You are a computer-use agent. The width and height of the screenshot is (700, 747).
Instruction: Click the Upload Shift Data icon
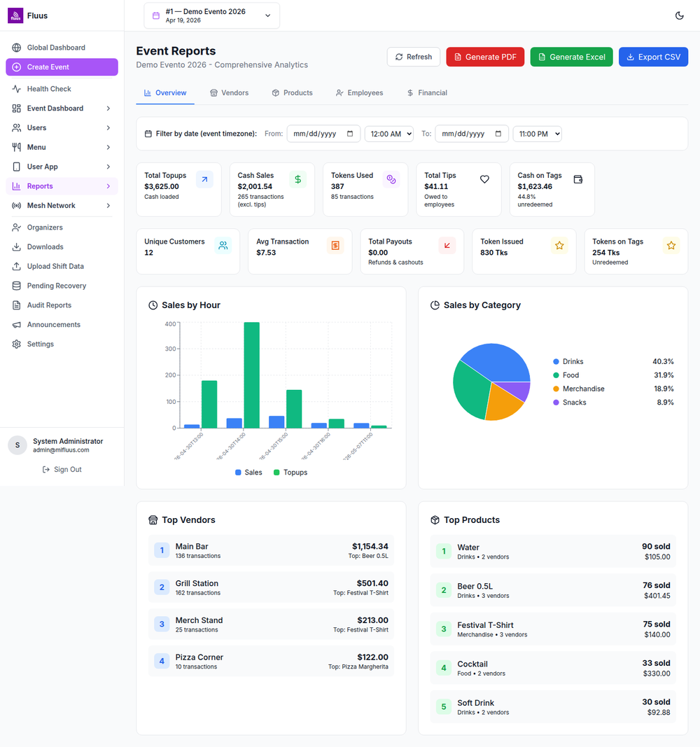pyautogui.click(x=16, y=267)
